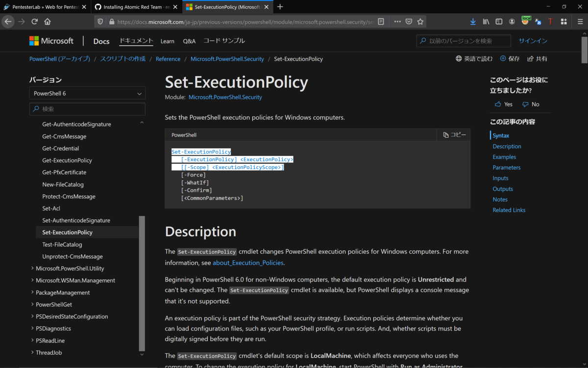
Task: Open the Learn nav item
Action: [x=167, y=41]
